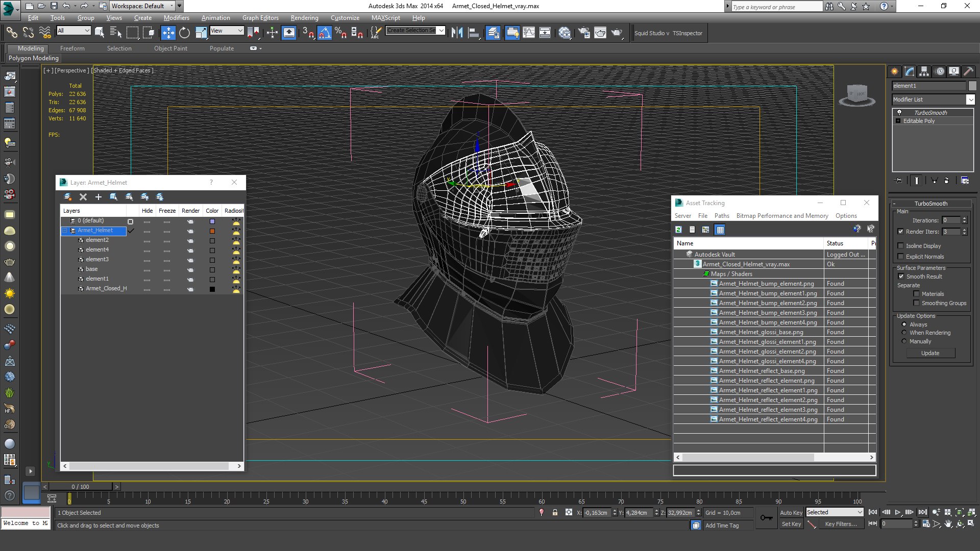Image resolution: width=980 pixels, height=551 pixels.
Task: Open Render Setup teapot icon
Action: 583,33
